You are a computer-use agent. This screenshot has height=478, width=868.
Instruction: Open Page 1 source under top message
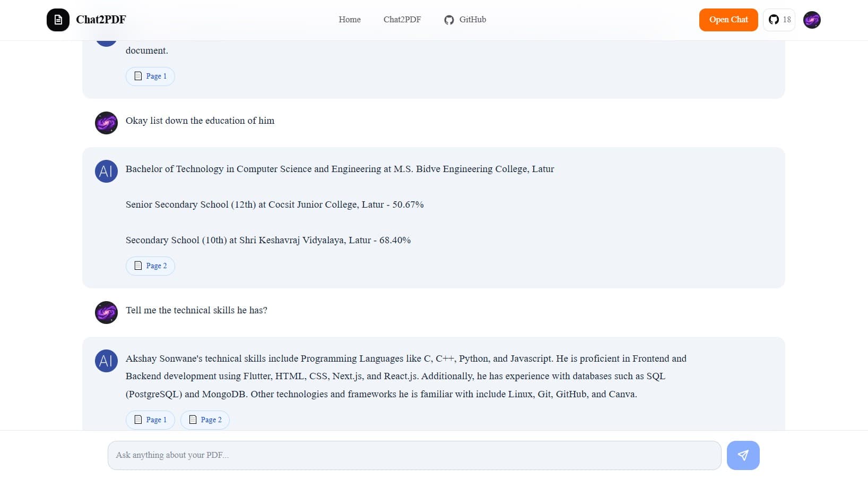(150, 76)
